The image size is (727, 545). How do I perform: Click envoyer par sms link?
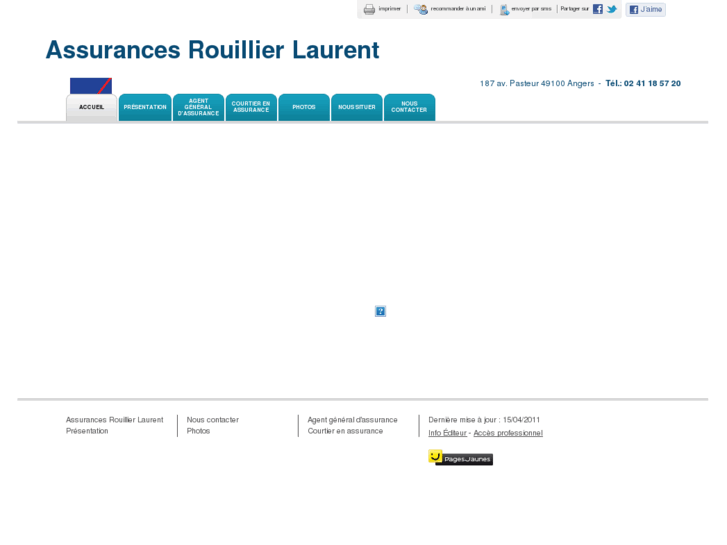(531, 9)
